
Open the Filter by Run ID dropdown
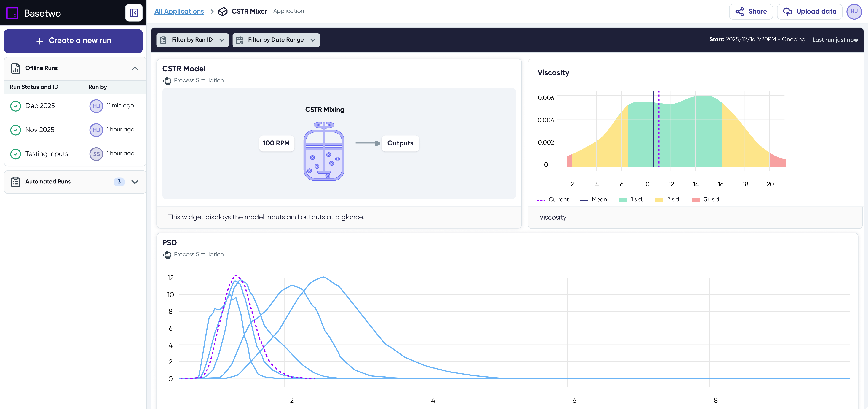(x=192, y=40)
